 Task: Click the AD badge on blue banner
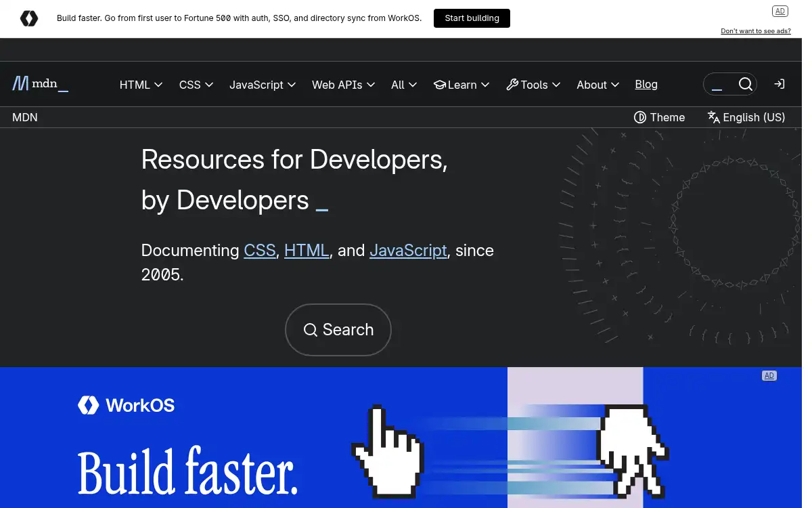pos(769,376)
